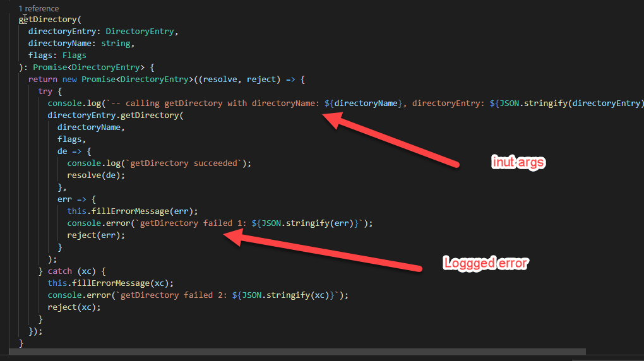Click the 'flags,' argument line
644x361 pixels.
71,139
